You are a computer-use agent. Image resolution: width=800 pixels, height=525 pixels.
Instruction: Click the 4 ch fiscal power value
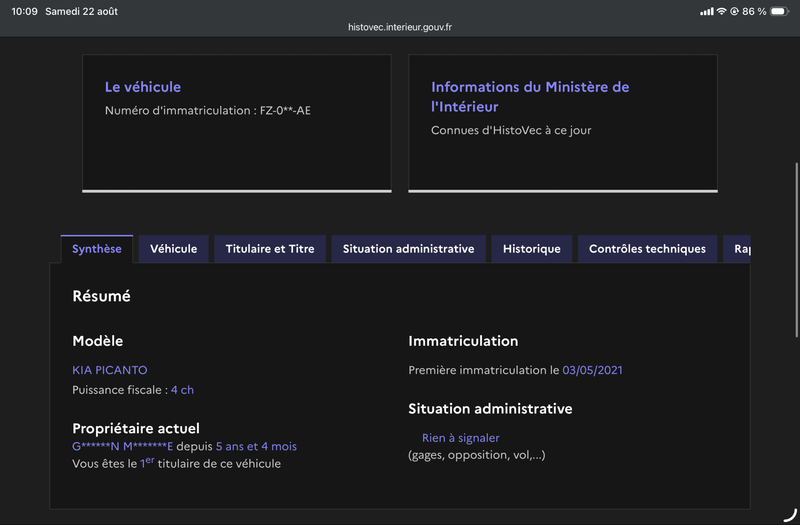pyautogui.click(x=182, y=390)
